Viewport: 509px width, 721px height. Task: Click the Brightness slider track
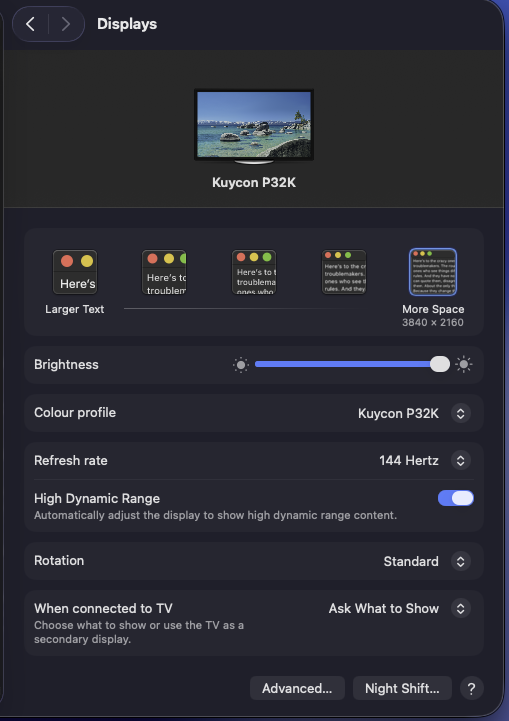click(x=352, y=364)
